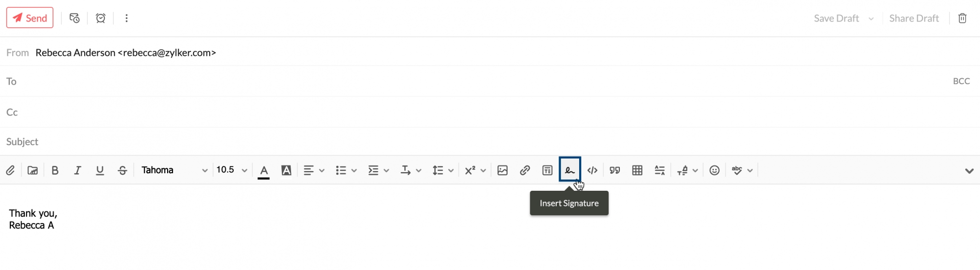This screenshot has height=270, width=980.
Task: Expand the Save Draft dropdown arrow
Action: point(871,19)
